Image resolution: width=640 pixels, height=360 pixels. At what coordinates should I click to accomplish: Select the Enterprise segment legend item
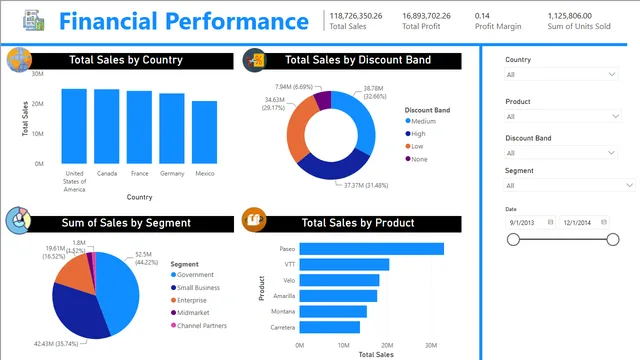coord(189,300)
